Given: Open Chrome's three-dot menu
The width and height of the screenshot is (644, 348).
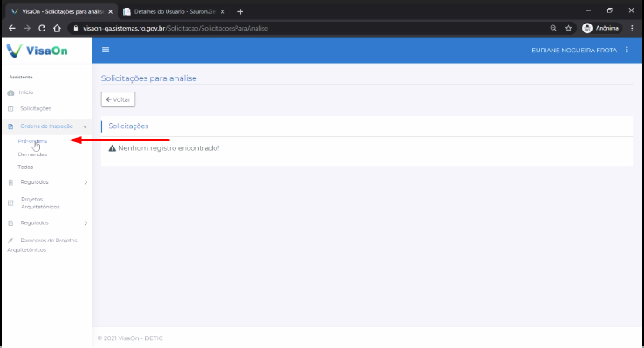Looking at the screenshot, I should point(632,28).
